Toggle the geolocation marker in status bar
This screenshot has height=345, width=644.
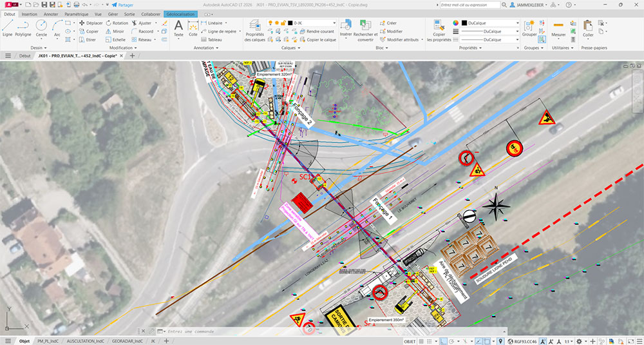click(x=500, y=341)
